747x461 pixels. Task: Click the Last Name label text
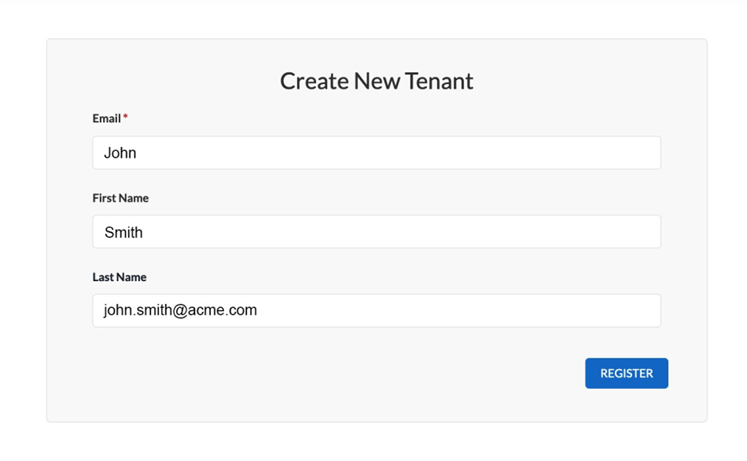coord(119,277)
